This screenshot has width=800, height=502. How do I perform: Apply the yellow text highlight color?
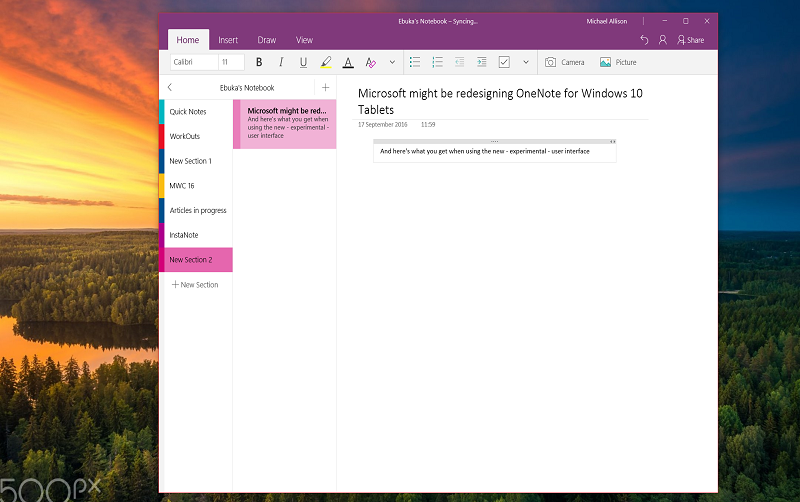(x=326, y=62)
